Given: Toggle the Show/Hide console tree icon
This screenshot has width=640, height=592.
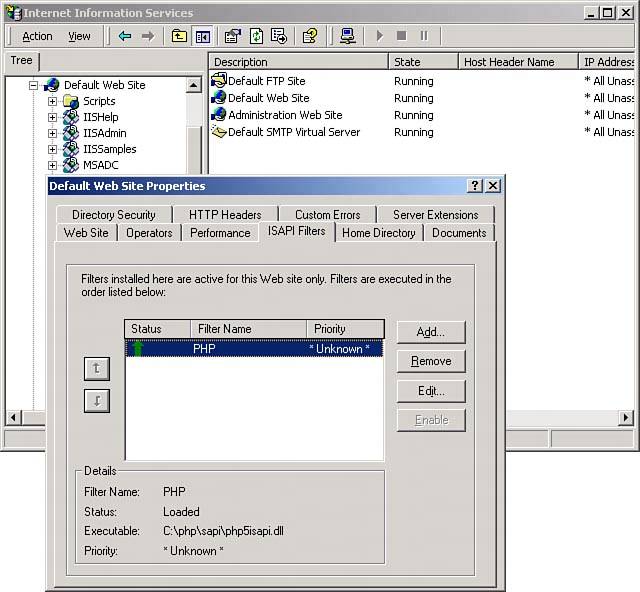Looking at the screenshot, I should (203, 36).
